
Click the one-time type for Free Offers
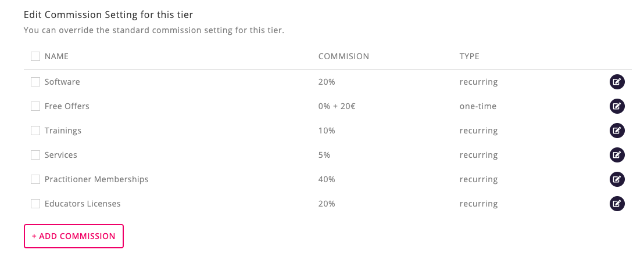(x=478, y=106)
